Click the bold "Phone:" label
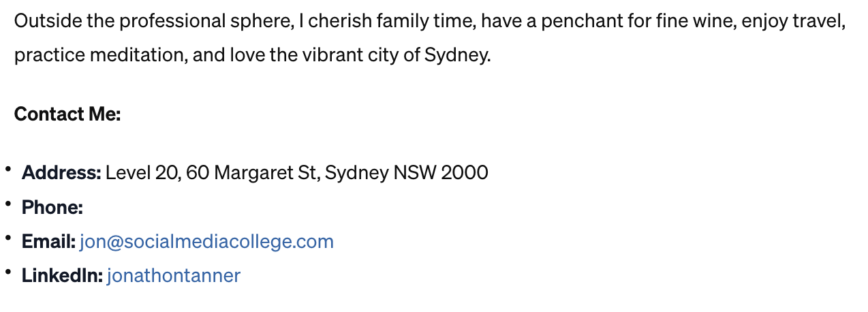Image resolution: width=868 pixels, height=312 pixels. tap(52, 207)
